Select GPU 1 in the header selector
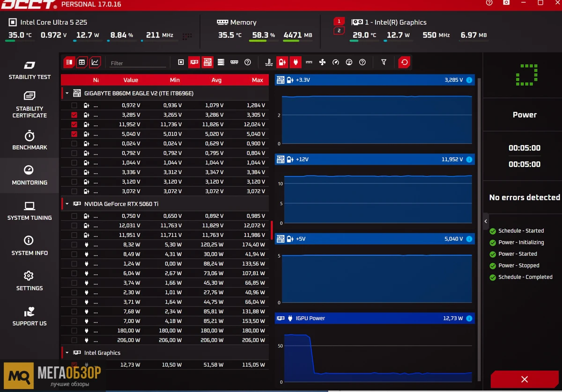 [x=339, y=22]
